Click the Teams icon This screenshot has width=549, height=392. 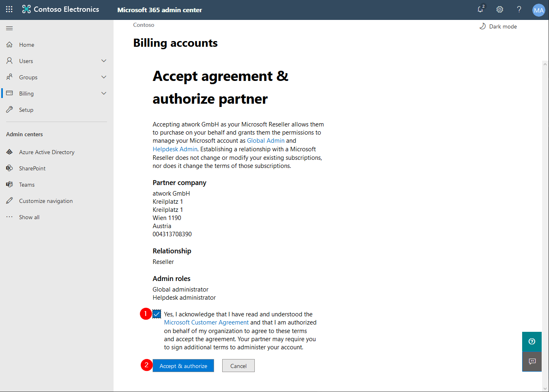coord(9,184)
